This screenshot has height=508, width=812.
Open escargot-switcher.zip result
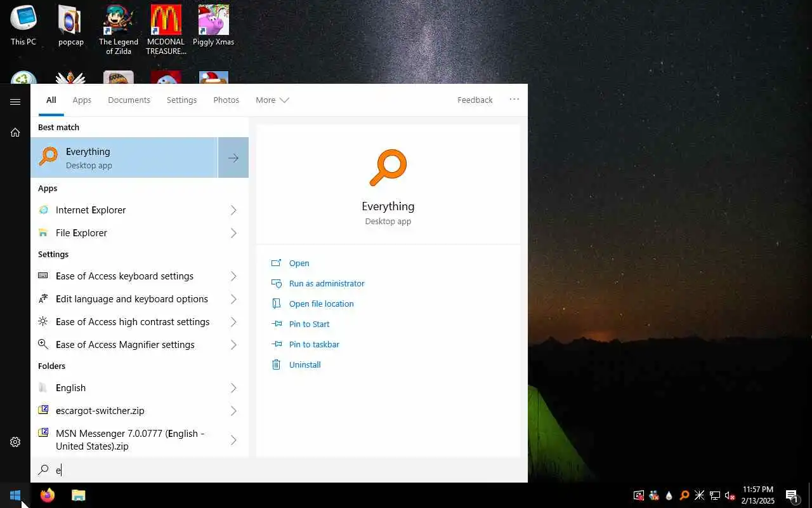pyautogui.click(x=124, y=411)
